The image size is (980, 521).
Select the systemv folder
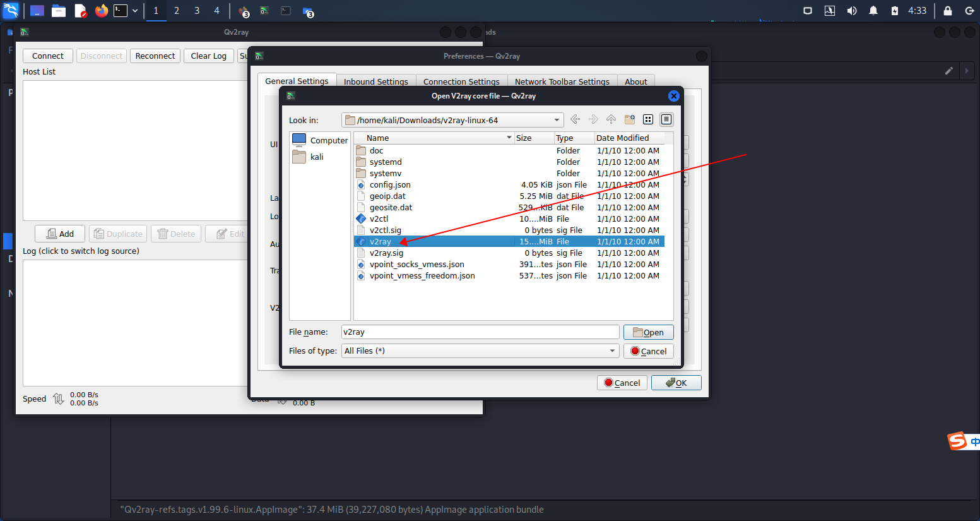click(x=385, y=173)
